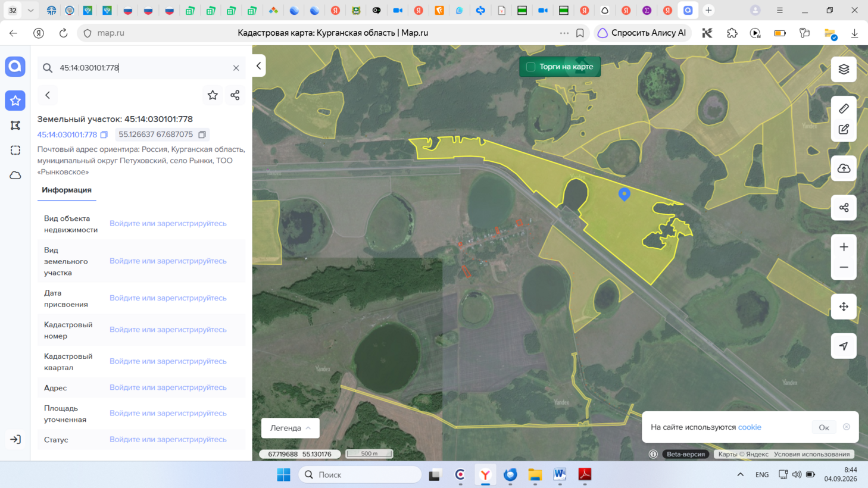Open the draw/edit note tool

click(844, 129)
